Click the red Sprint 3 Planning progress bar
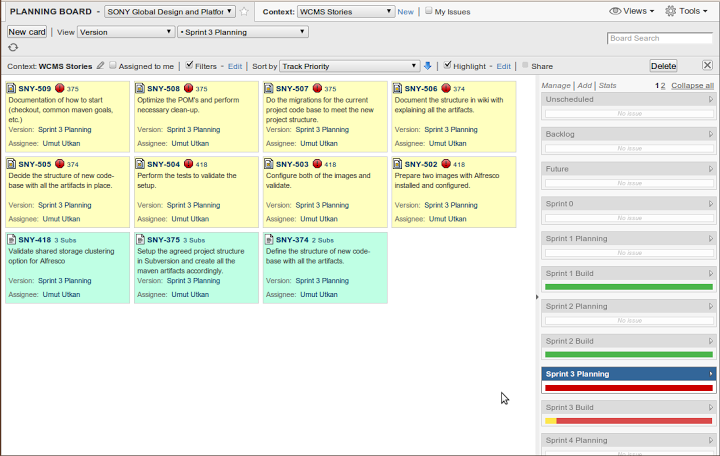 pyautogui.click(x=629, y=388)
